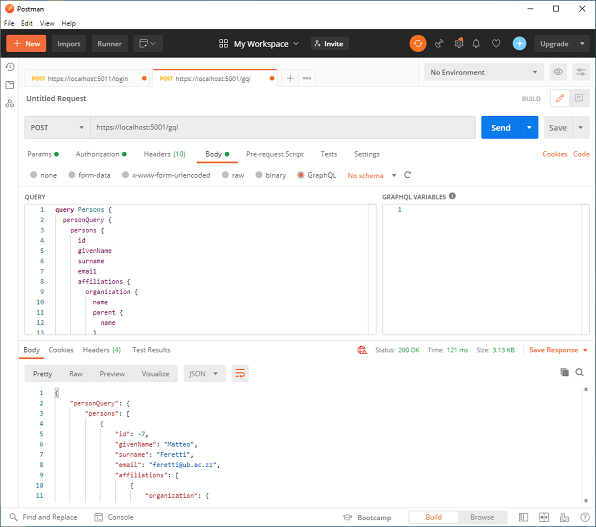596x527 pixels.
Task: Click the network information globe icon
Action: (x=361, y=350)
